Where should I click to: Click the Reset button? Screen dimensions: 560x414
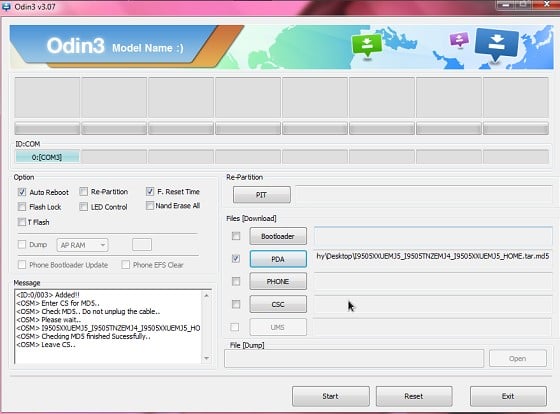tap(414, 396)
